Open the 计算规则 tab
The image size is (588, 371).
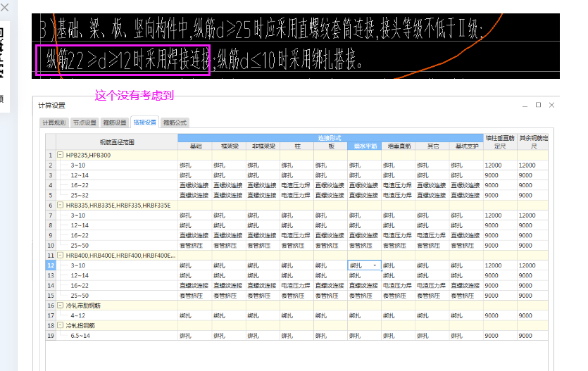point(54,122)
